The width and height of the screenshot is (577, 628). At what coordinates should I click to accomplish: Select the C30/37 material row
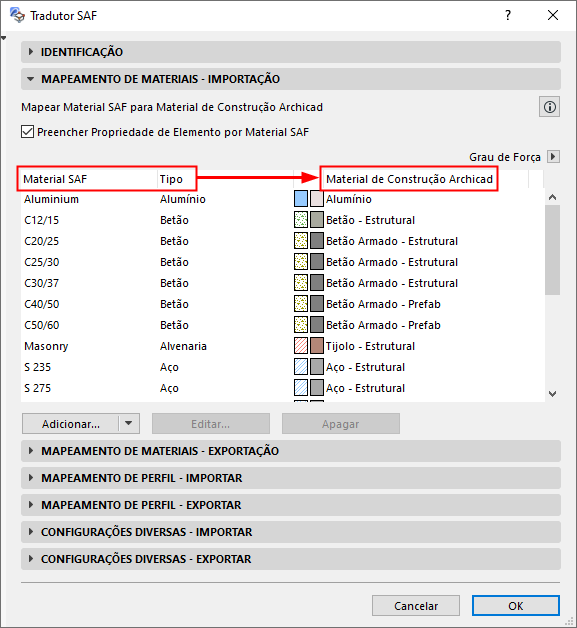click(283, 283)
